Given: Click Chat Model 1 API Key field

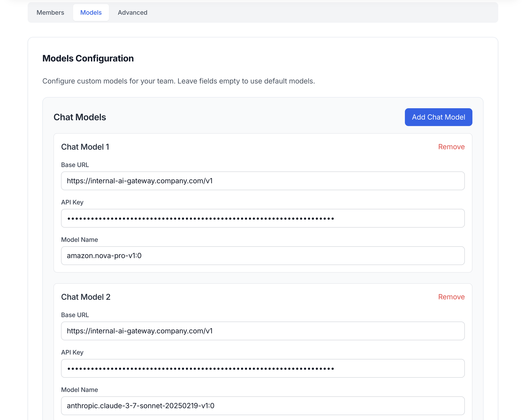Looking at the screenshot, I should (x=262, y=218).
